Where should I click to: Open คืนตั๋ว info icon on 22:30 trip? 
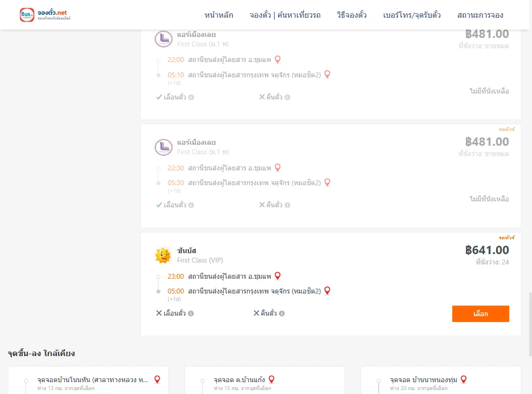pos(287,205)
